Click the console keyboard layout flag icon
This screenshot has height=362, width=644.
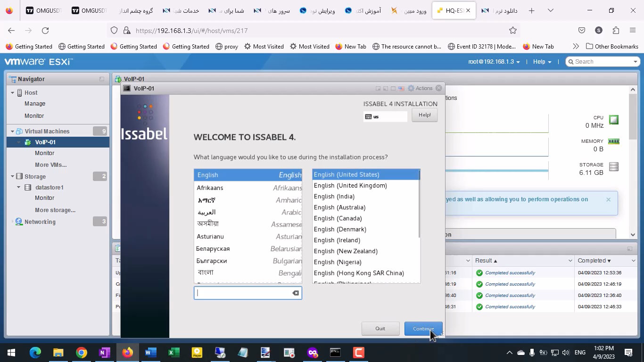coord(401,88)
